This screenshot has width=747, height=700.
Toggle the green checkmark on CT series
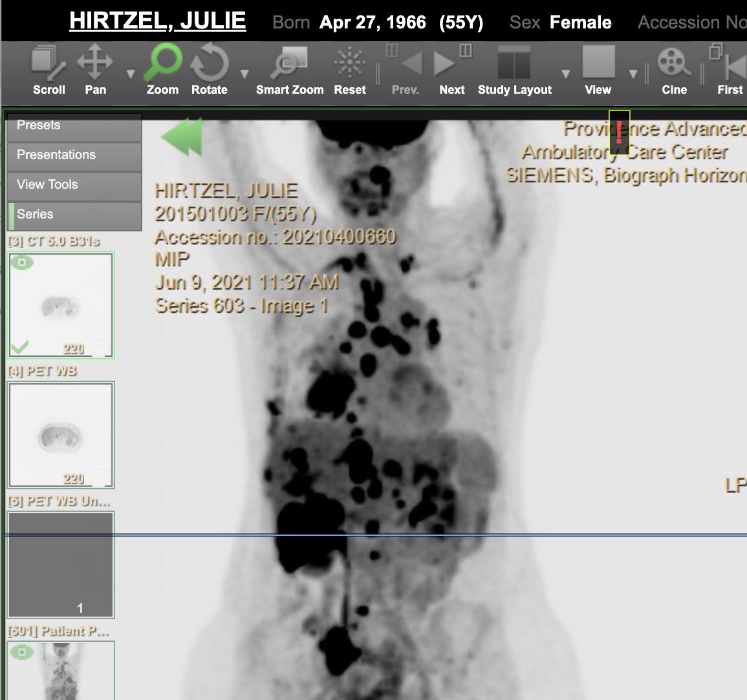pos(20,348)
